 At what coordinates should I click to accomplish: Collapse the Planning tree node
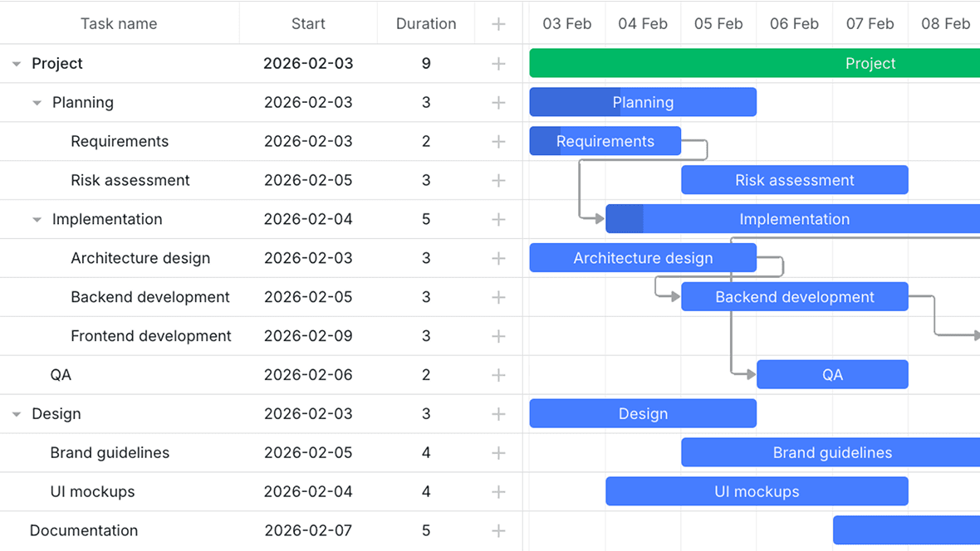tap(37, 102)
